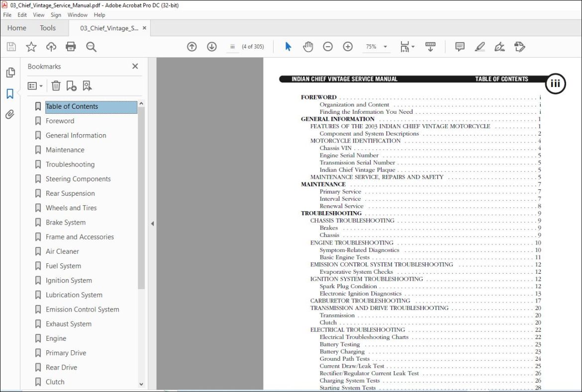
Task: Click the 75% zoom value field
Action: (x=371, y=47)
